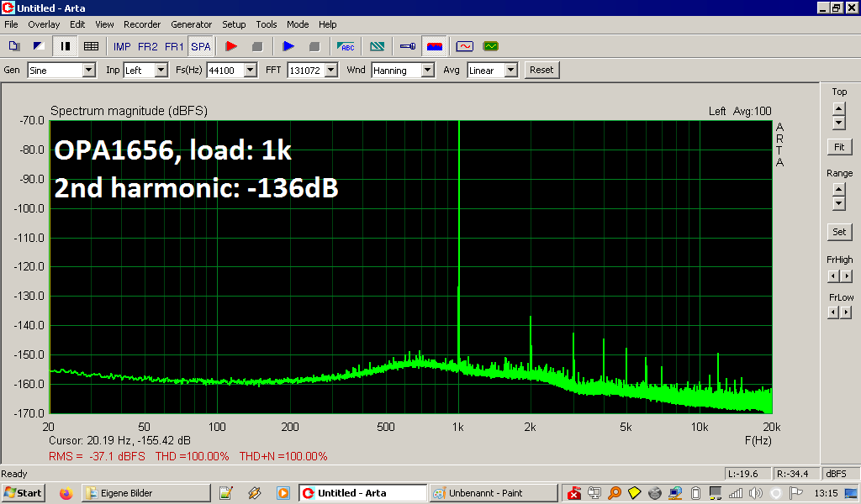Click the magnifier tray icon
861x504 pixels.
click(x=615, y=493)
